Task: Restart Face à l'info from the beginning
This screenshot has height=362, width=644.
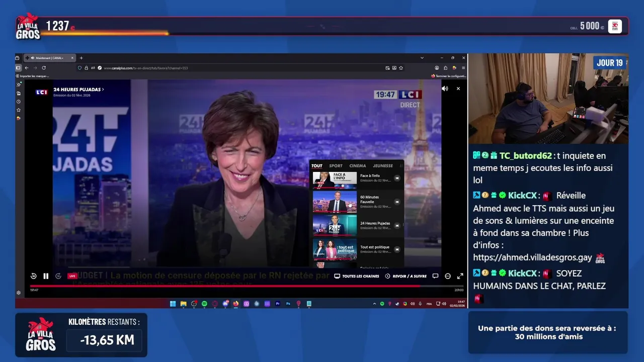Action: tap(397, 178)
